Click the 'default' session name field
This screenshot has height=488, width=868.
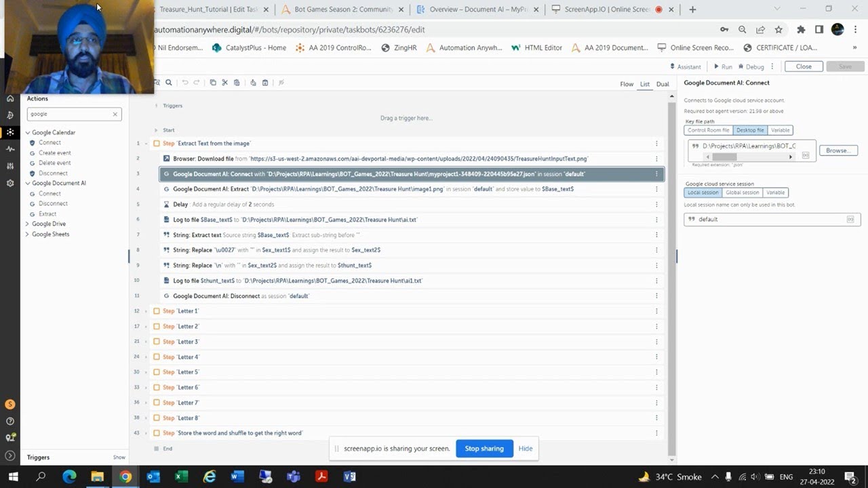[772, 220]
